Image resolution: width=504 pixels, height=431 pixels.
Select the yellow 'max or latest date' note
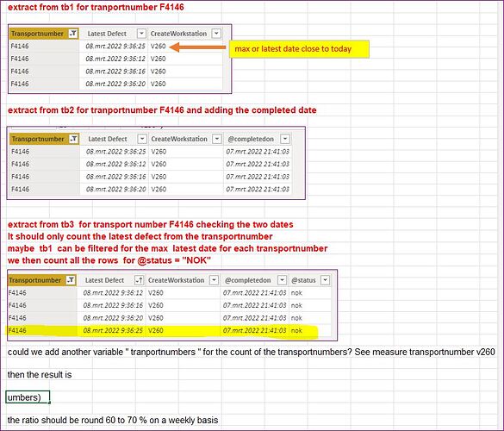(x=299, y=49)
